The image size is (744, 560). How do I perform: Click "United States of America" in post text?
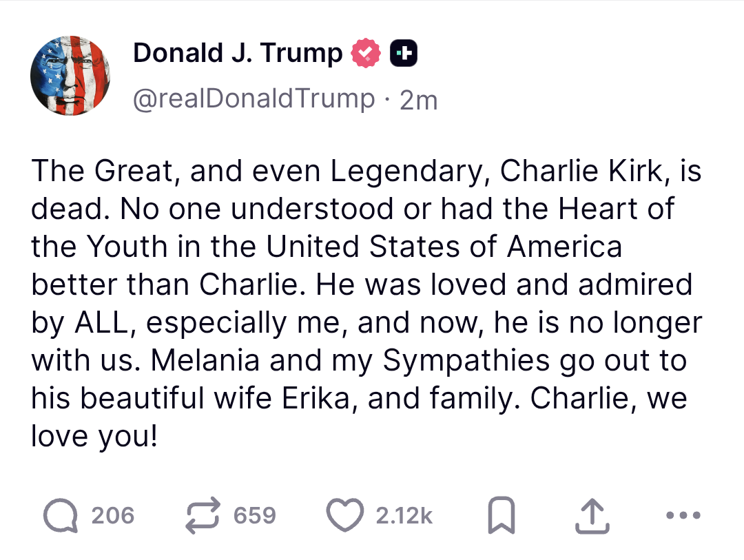pyautogui.click(x=444, y=247)
